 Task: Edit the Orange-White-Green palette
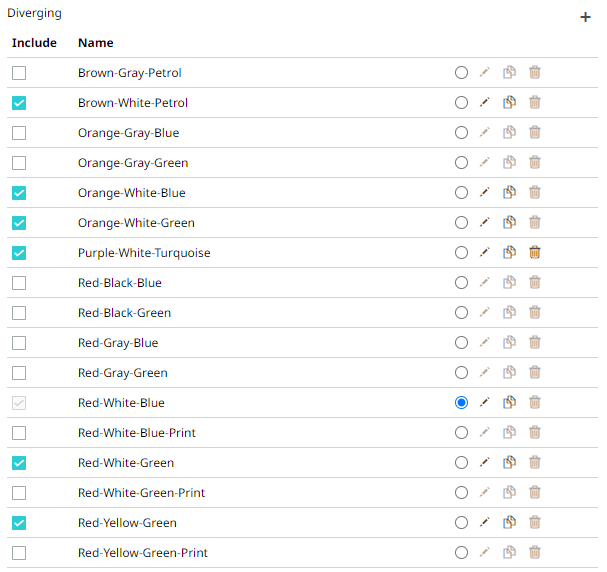coord(485,223)
